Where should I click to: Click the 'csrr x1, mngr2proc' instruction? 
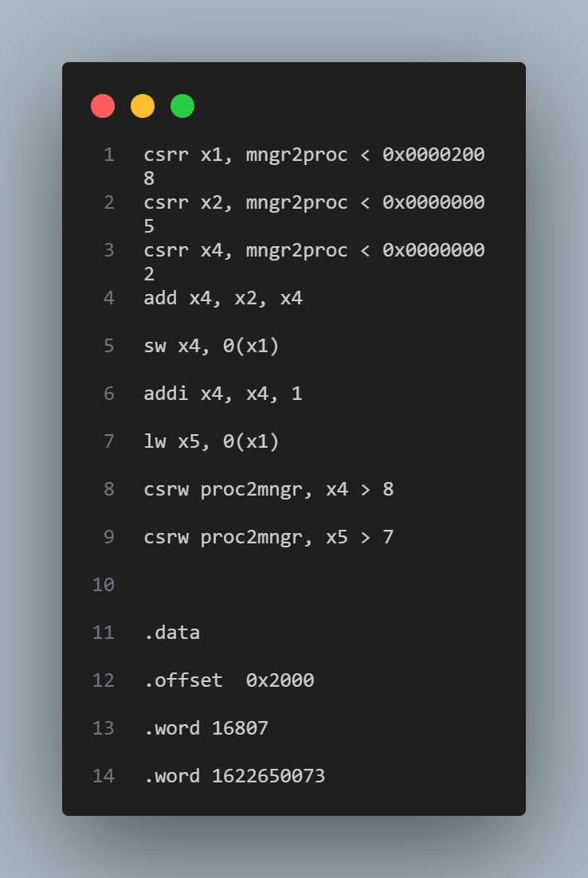pyautogui.click(x=246, y=155)
